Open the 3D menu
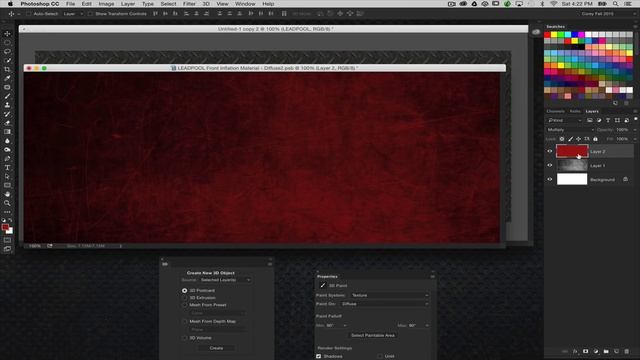The image size is (640, 360). pos(206,4)
